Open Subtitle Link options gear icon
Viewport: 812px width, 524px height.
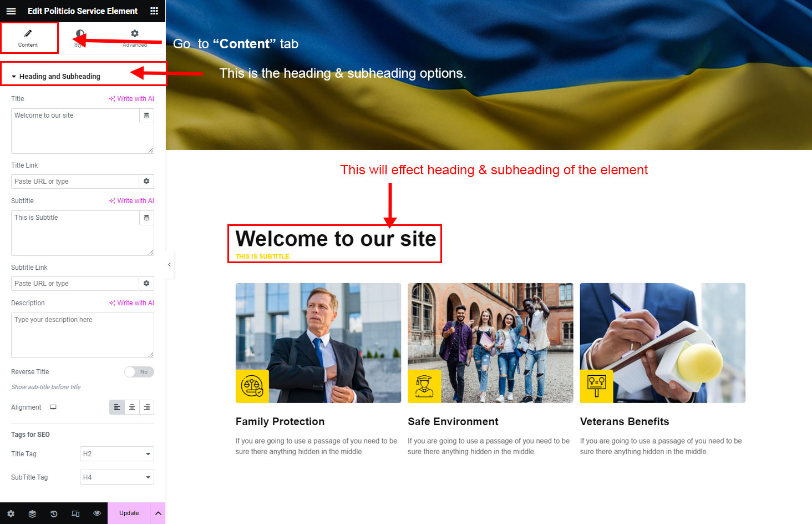(x=146, y=284)
